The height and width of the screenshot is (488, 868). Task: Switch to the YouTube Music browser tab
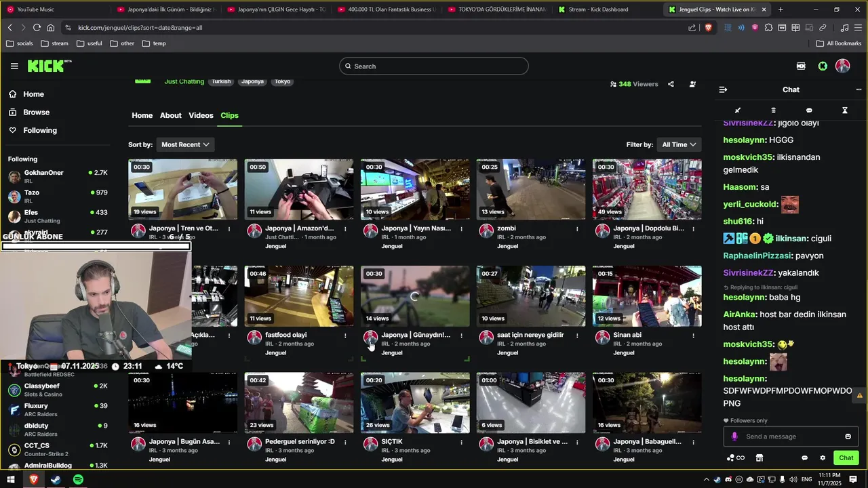pos(54,9)
